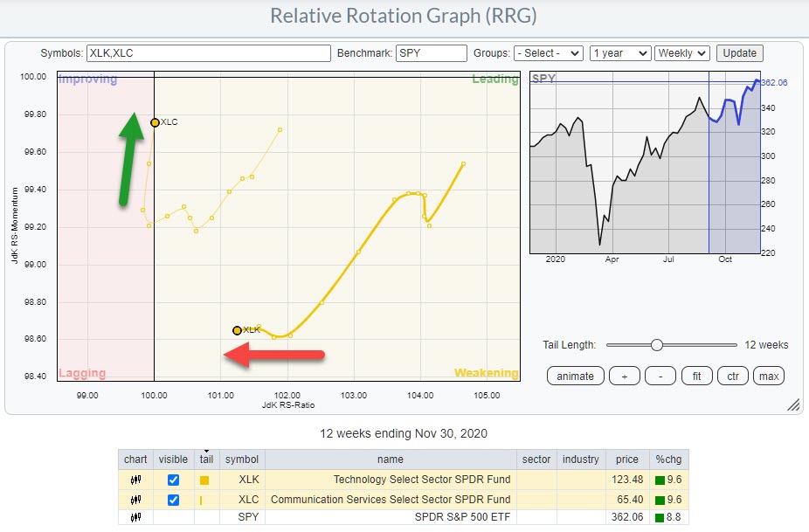Open the Groups select dropdown
Image resolution: width=809 pixels, height=532 pixels.
pos(548,53)
